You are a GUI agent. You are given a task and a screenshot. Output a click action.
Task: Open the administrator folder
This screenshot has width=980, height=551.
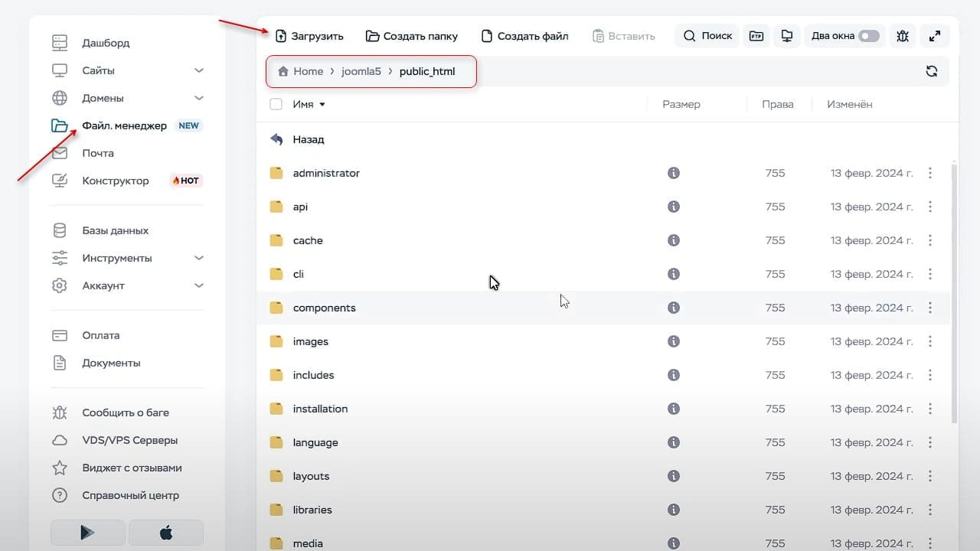[326, 173]
